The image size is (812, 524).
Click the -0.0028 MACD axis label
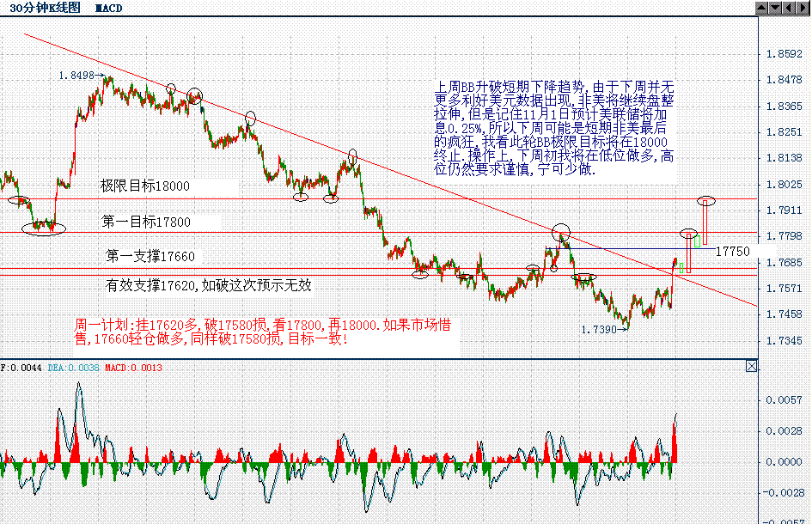782,492
